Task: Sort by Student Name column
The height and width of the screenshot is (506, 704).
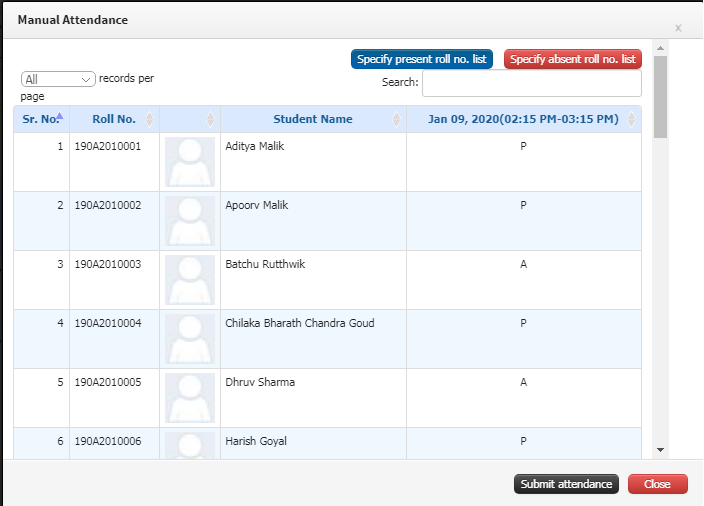Action: (x=313, y=119)
